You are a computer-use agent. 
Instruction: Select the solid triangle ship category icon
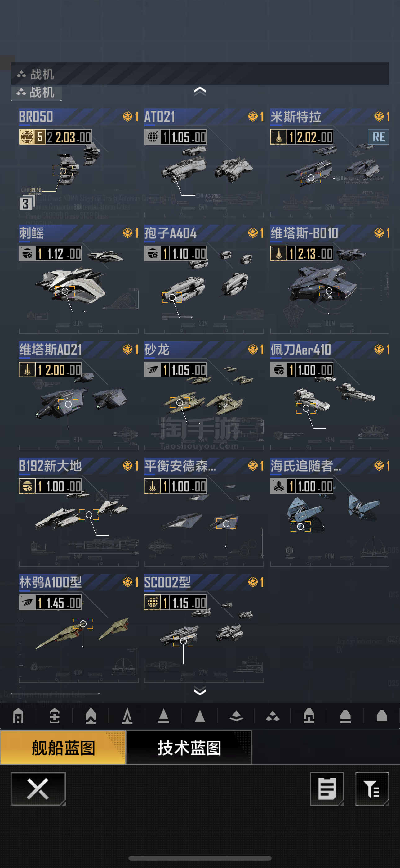200,716
